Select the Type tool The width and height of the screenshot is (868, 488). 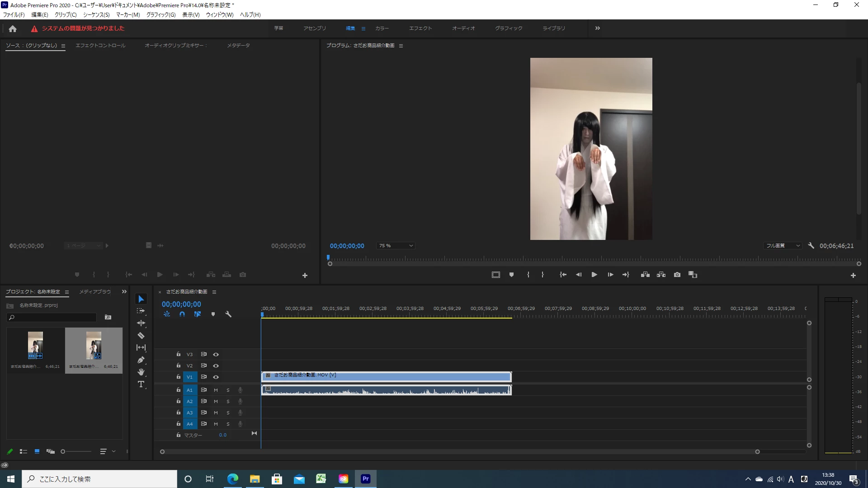(141, 385)
